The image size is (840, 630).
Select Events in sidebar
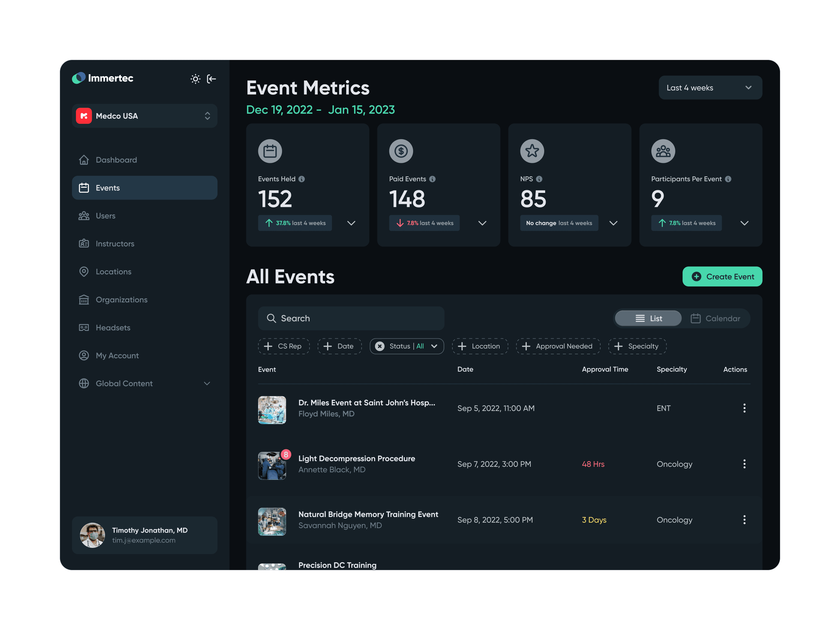click(x=145, y=187)
